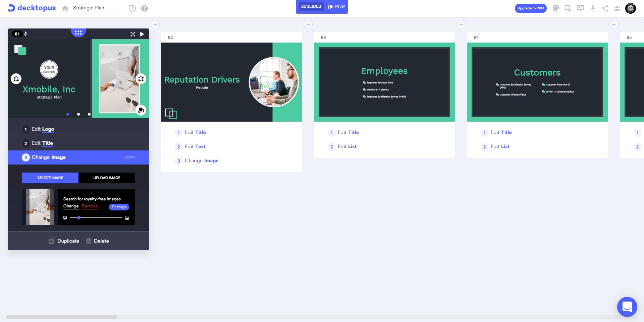Viewport: 644px width, 322px height.
Task: Click the Upgrade to PRO button
Action: coord(530,8)
